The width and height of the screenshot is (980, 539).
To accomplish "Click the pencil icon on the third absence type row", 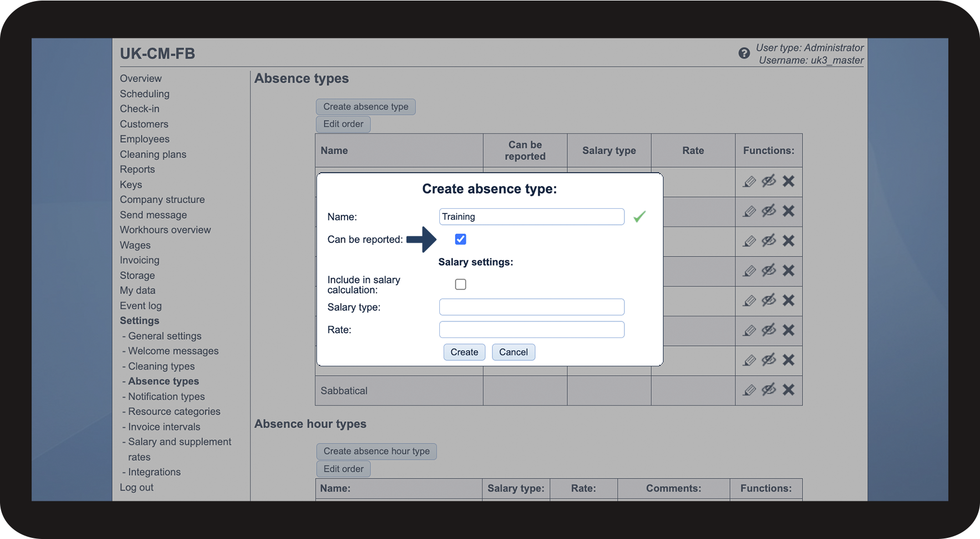I will click(x=749, y=241).
